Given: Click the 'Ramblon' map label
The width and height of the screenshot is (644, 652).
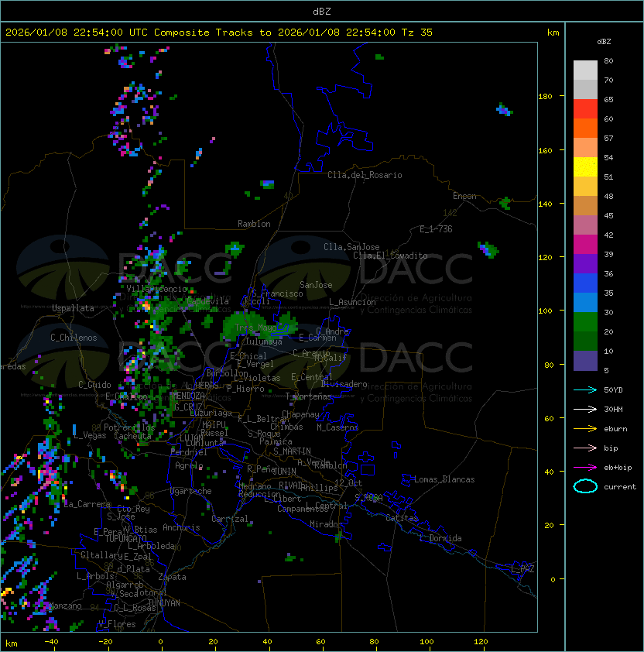Looking at the screenshot, I should click(x=254, y=224).
